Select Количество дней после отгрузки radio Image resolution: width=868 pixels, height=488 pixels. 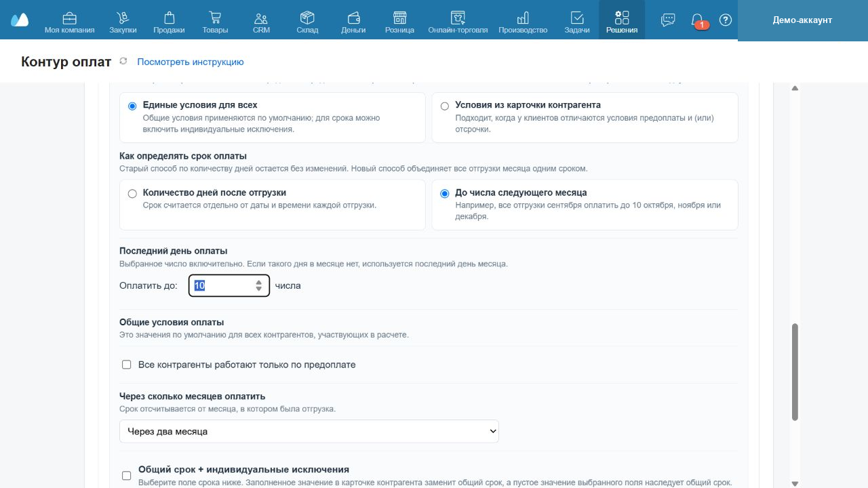(x=132, y=193)
